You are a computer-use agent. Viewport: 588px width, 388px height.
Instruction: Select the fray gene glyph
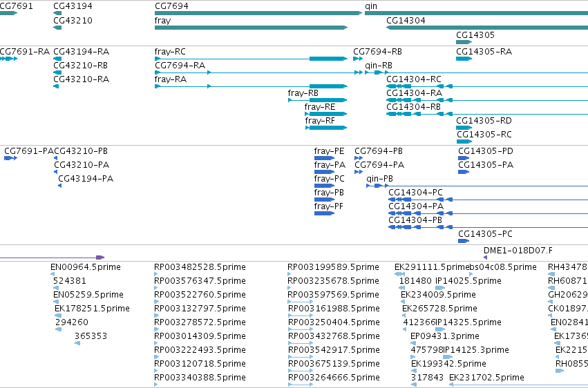tap(252, 28)
